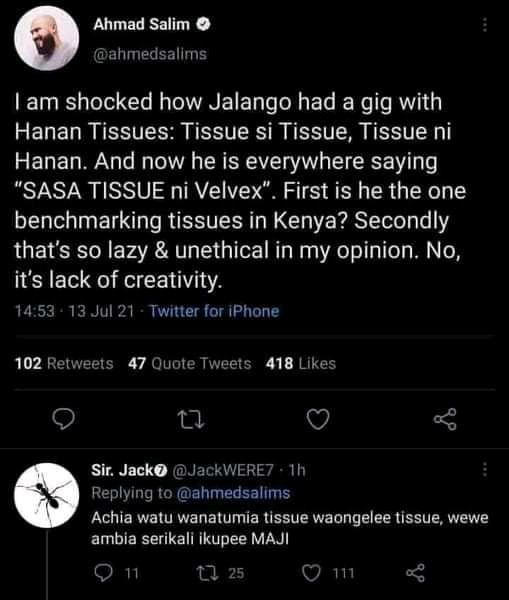Like Sir. Jack's reply with 111 likes
509x600 pixels.
pyautogui.click(x=328, y=573)
